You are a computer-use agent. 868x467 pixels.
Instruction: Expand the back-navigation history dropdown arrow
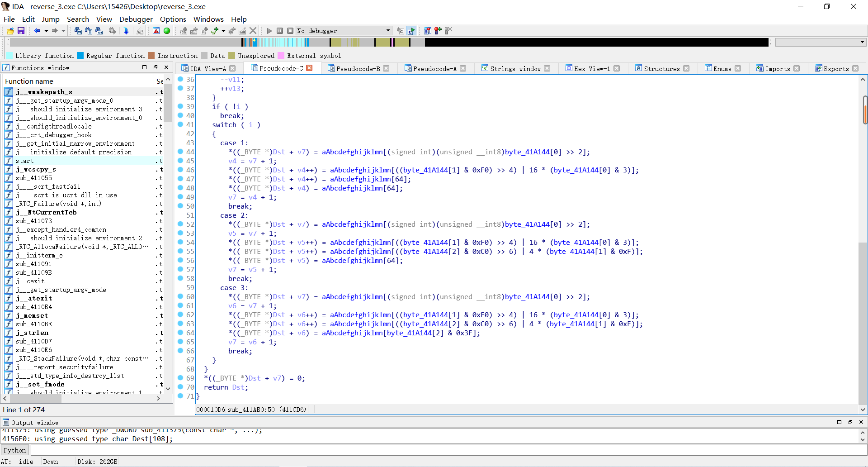(46, 31)
